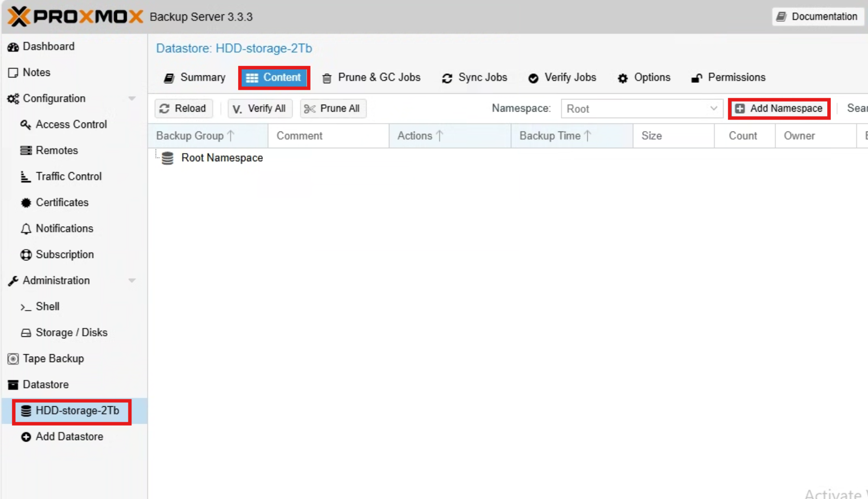Click the Subscription lifebuoy icon

[x=26, y=254]
